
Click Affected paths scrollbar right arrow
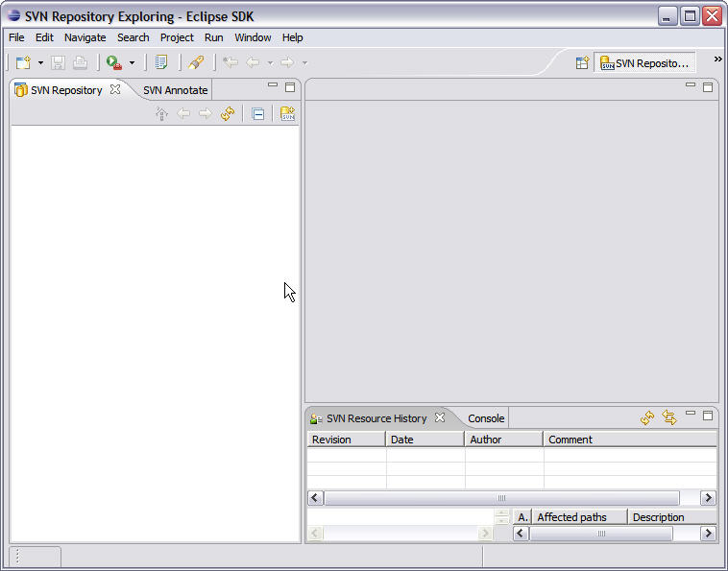[x=708, y=534]
